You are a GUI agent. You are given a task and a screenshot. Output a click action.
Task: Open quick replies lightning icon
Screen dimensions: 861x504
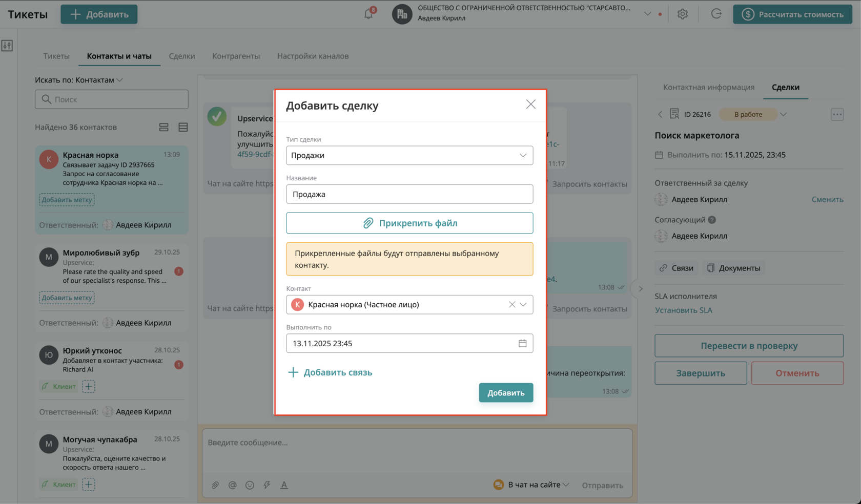coord(267,485)
